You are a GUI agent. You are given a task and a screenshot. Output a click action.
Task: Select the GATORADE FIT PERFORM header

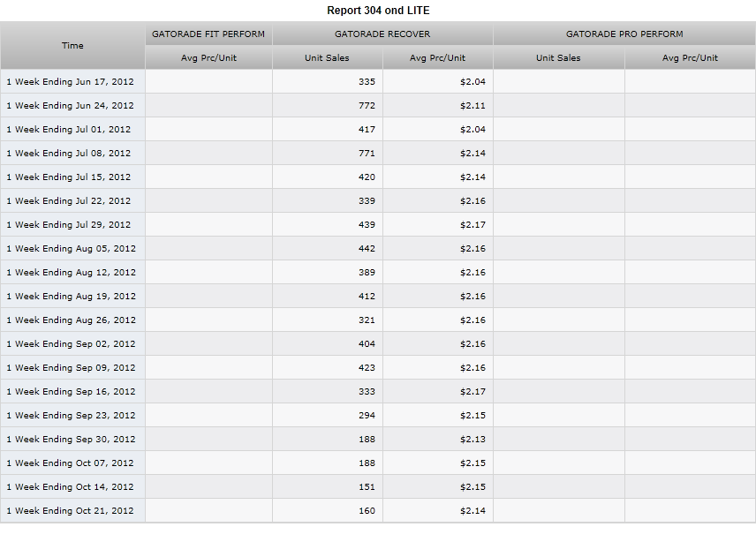pyautogui.click(x=208, y=34)
